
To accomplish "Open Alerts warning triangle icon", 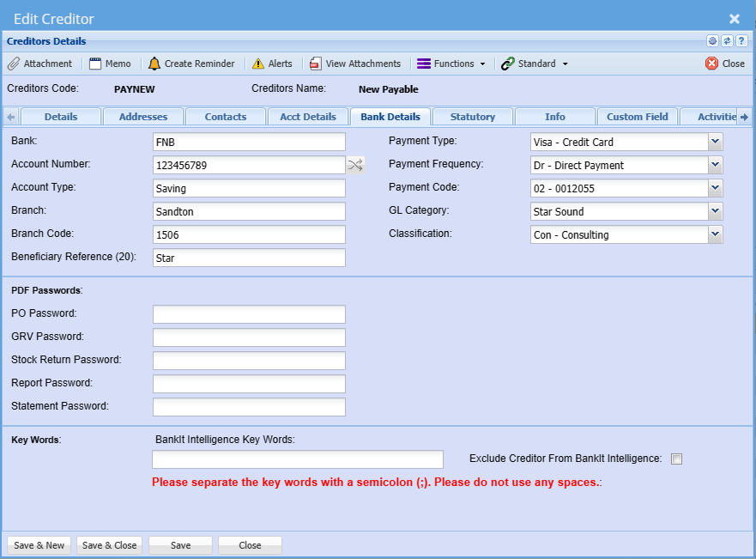I will [258, 64].
